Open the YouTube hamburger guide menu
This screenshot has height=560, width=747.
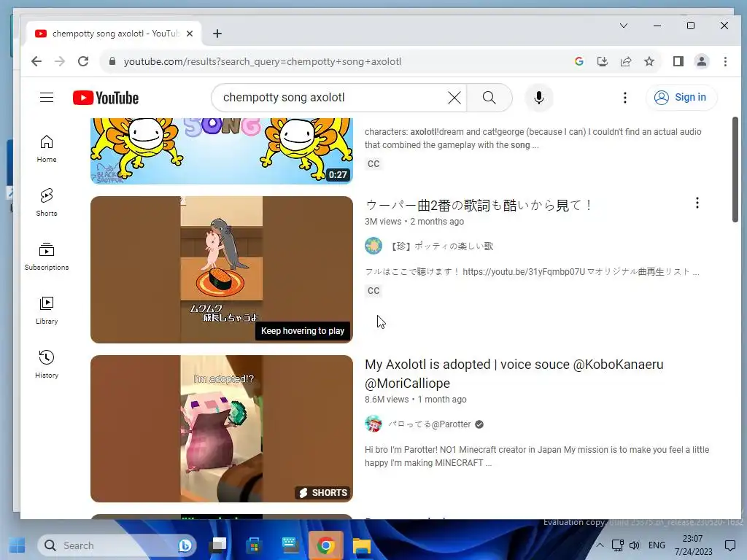pyautogui.click(x=47, y=98)
